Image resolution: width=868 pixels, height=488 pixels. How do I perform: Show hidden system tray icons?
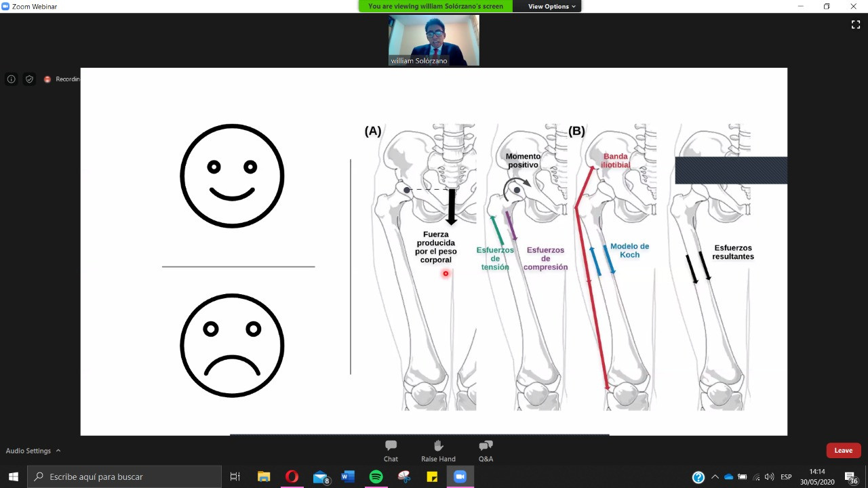715,476
